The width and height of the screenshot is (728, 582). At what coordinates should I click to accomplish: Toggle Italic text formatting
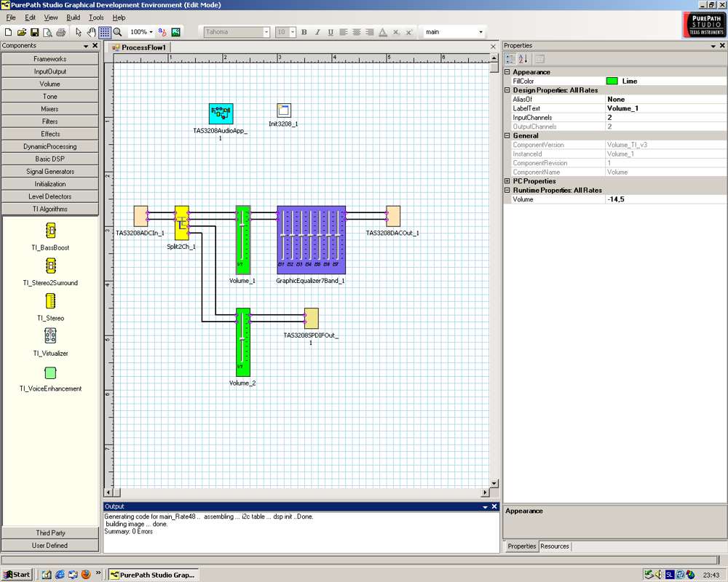[317, 32]
